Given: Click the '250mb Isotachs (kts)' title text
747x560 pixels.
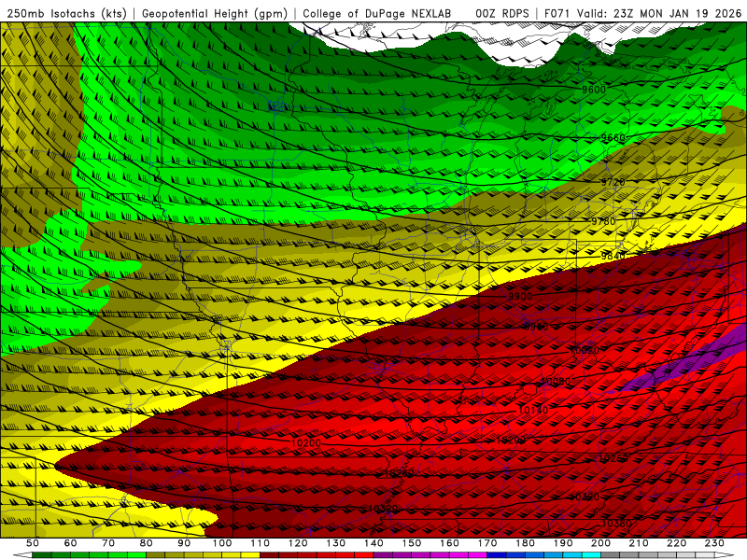Looking at the screenshot, I should [66, 14].
